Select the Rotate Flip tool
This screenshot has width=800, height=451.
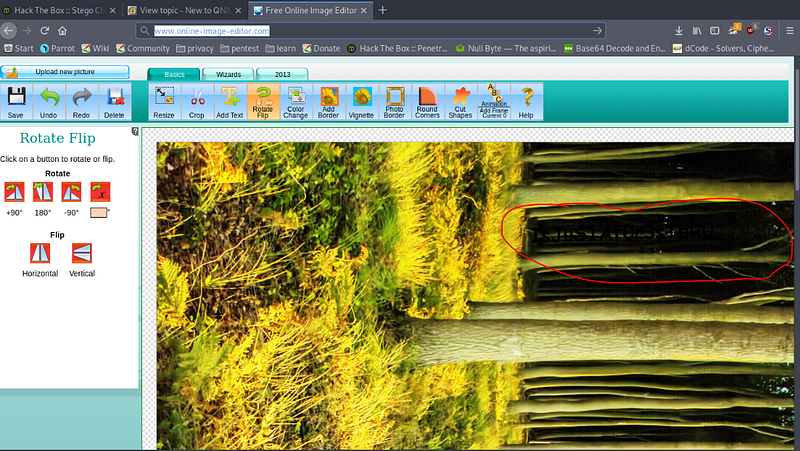click(263, 102)
